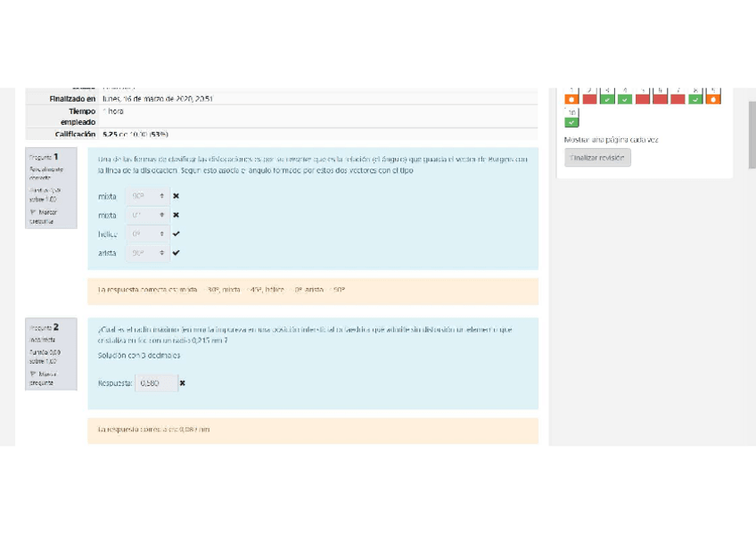Go to question 6 in quiz navigation
The image size is (756, 534).
pyautogui.click(x=660, y=95)
